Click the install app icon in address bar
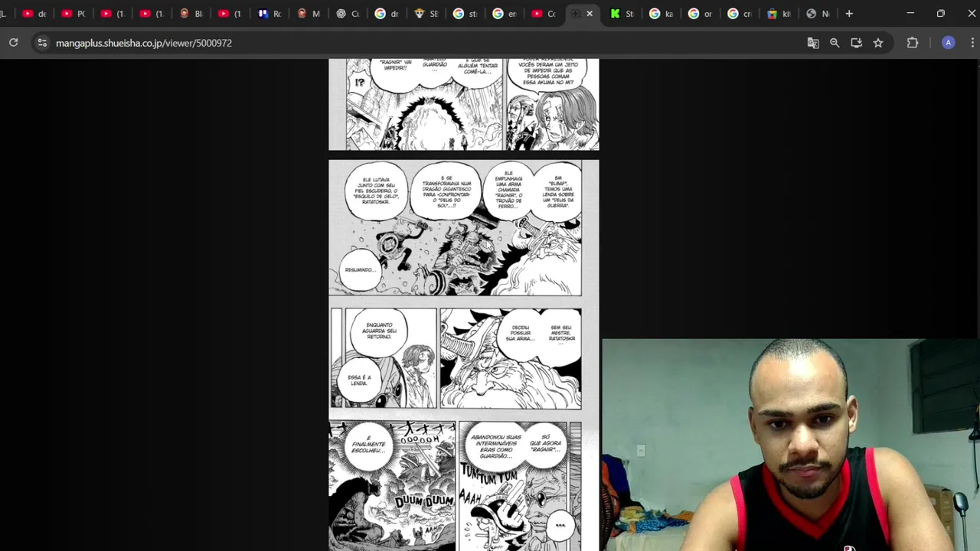980x551 pixels. [856, 43]
